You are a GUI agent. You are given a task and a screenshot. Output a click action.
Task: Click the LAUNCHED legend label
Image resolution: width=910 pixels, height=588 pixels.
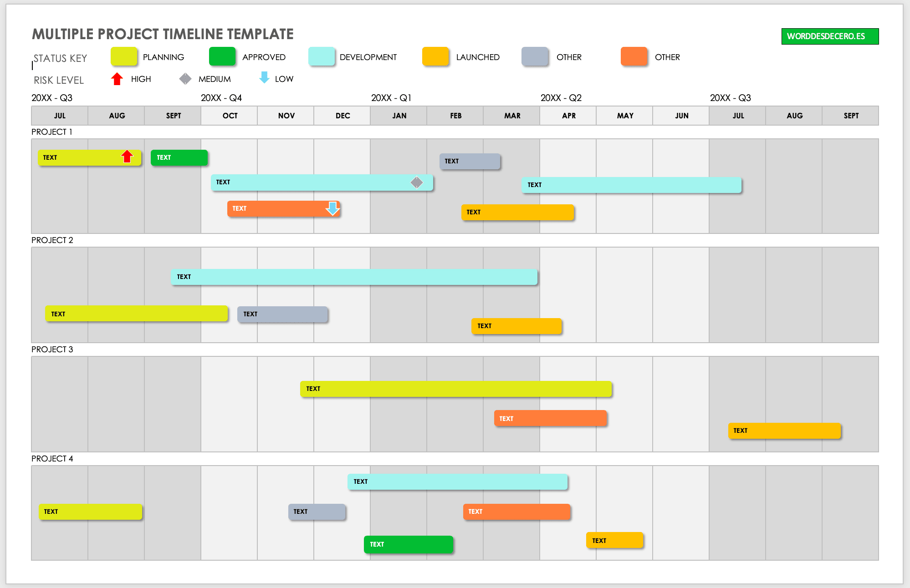tap(478, 57)
